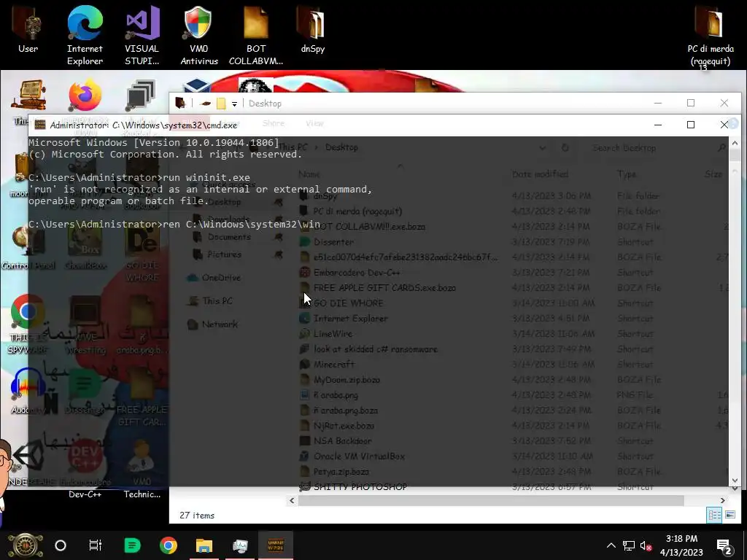Click the Unity desktop icon

(x=28, y=456)
